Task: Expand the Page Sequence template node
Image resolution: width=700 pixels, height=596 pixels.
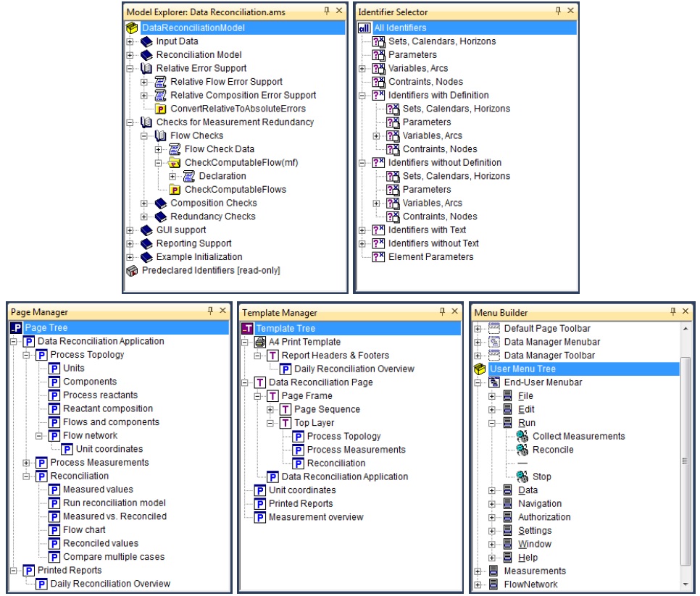Action: (x=270, y=410)
